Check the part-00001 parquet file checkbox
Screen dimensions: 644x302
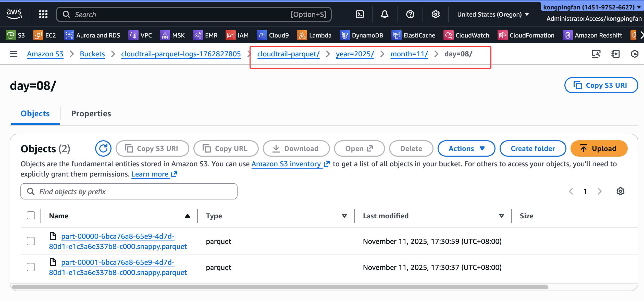coord(31,267)
